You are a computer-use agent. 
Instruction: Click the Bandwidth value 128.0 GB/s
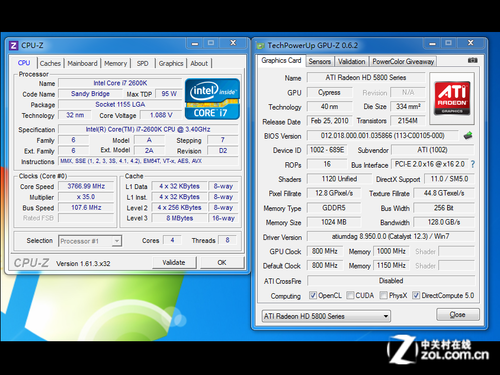click(x=444, y=222)
